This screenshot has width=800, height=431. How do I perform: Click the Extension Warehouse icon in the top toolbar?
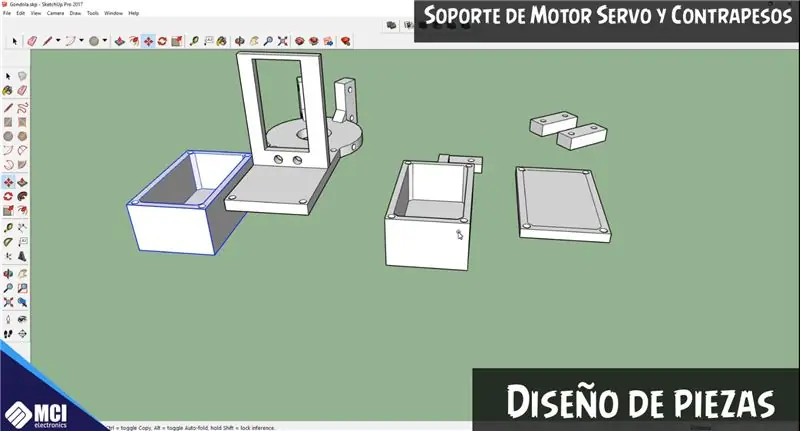(x=314, y=41)
